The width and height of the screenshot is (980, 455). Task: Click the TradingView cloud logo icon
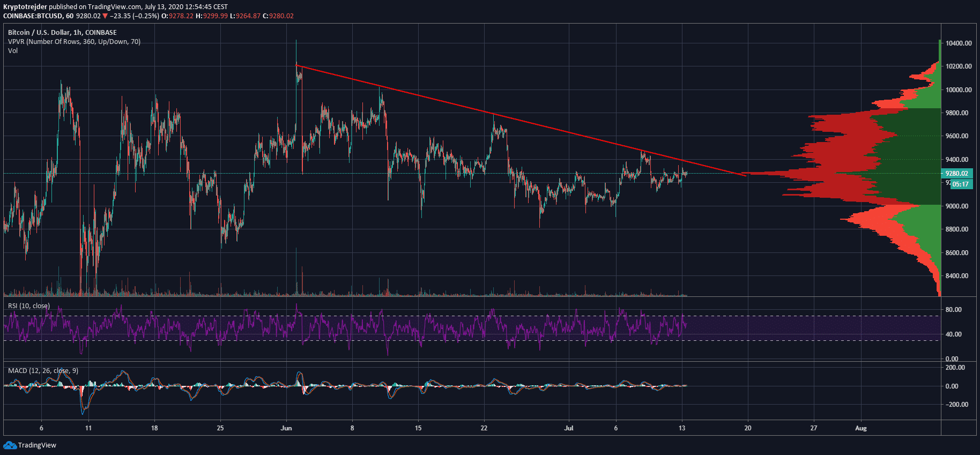coord(10,445)
